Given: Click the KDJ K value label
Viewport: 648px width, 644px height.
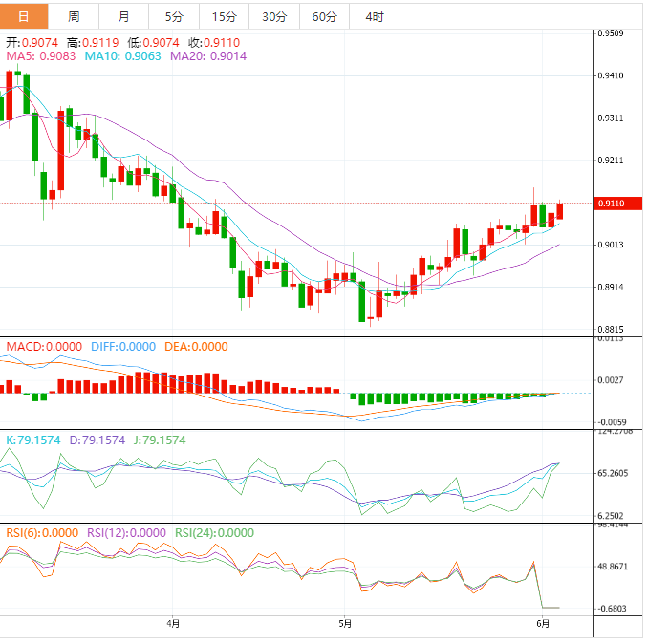Looking at the screenshot, I should pos(33,440).
